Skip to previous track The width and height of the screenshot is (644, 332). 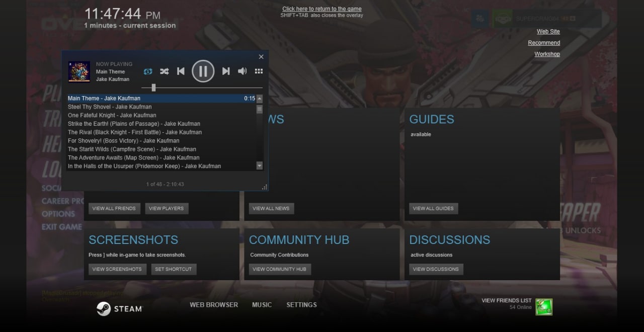click(x=181, y=71)
